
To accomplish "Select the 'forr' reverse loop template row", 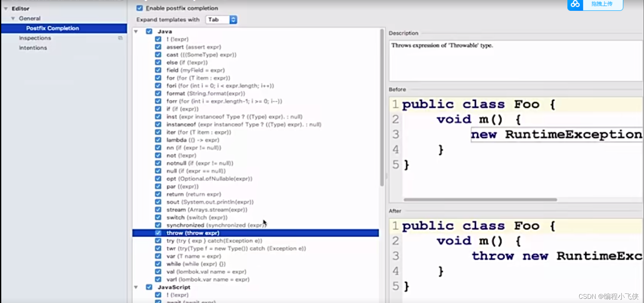I will pos(256,101).
